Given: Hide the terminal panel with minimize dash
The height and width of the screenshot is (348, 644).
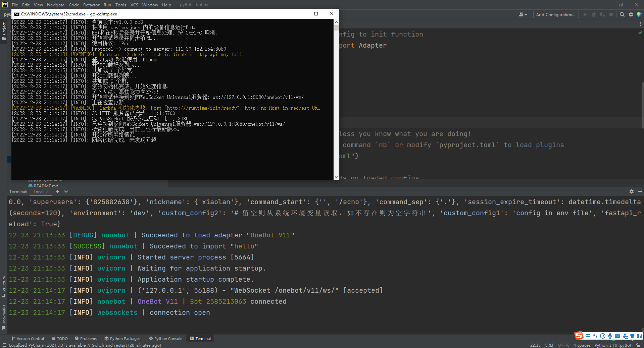Looking at the screenshot, I should click(640, 191).
